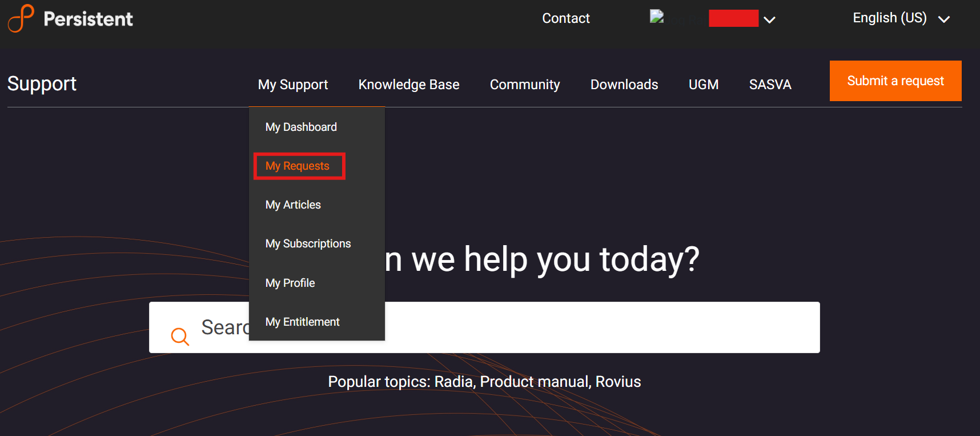The width and height of the screenshot is (980, 436).
Task: Click the orange search magnifier icon
Action: click(180, 337)
